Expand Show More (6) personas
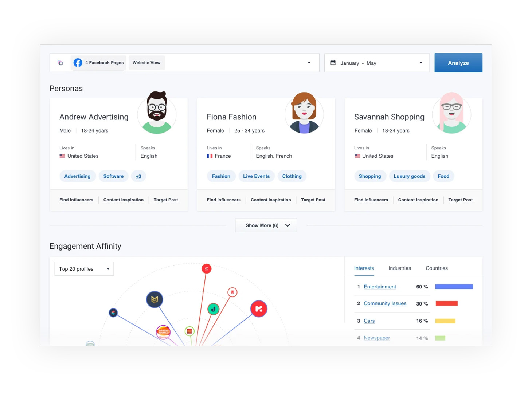This screenshot has width=532, height=393. pyautogui.click(x=266, y=225)
